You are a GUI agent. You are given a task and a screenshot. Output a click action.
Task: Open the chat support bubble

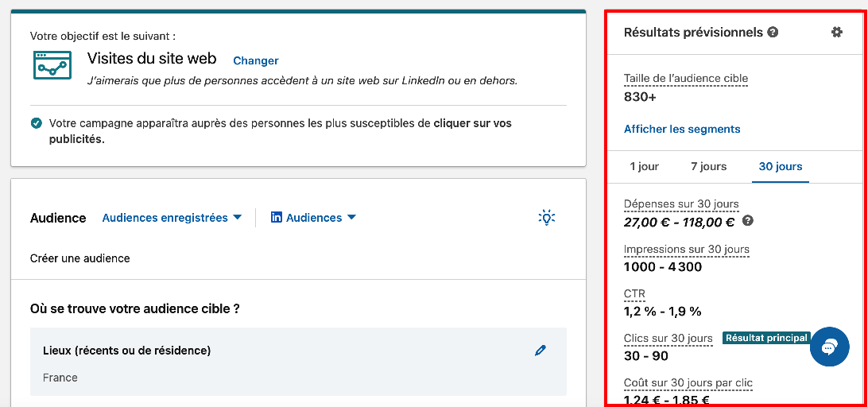[829, 347]
